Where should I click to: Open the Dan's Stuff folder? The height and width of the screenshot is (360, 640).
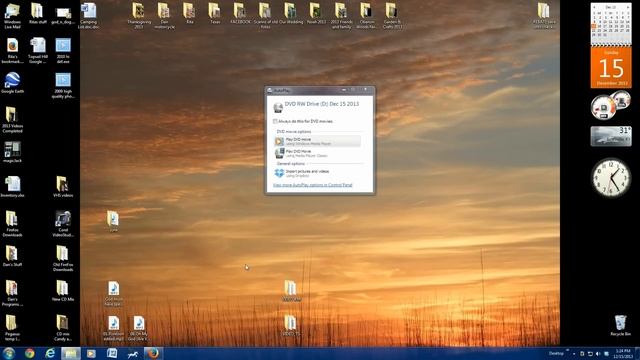click(12, 256)
